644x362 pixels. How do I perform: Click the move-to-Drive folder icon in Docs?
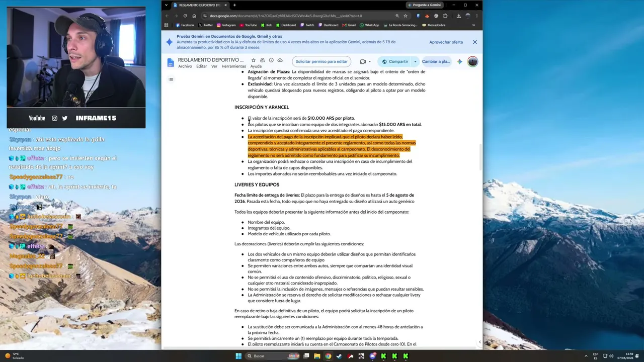coord(262,60)
